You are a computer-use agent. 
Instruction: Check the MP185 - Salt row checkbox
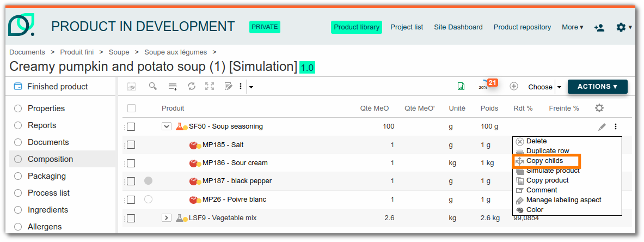131,145
